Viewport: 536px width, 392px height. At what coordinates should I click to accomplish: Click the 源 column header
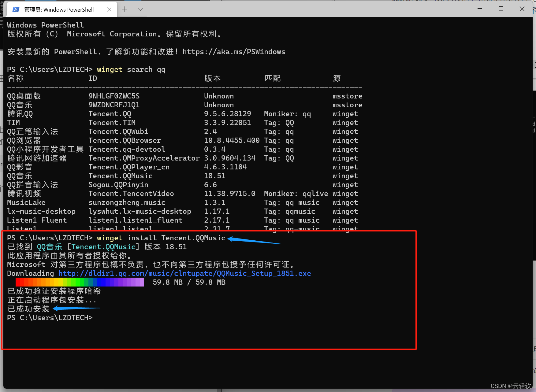click(x=337, y=79)
